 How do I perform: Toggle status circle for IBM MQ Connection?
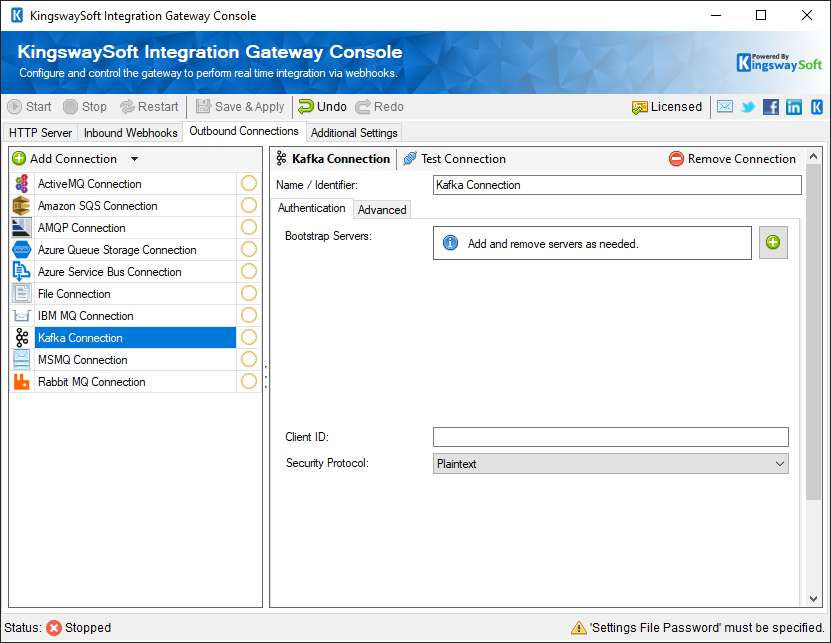point(249,315)
